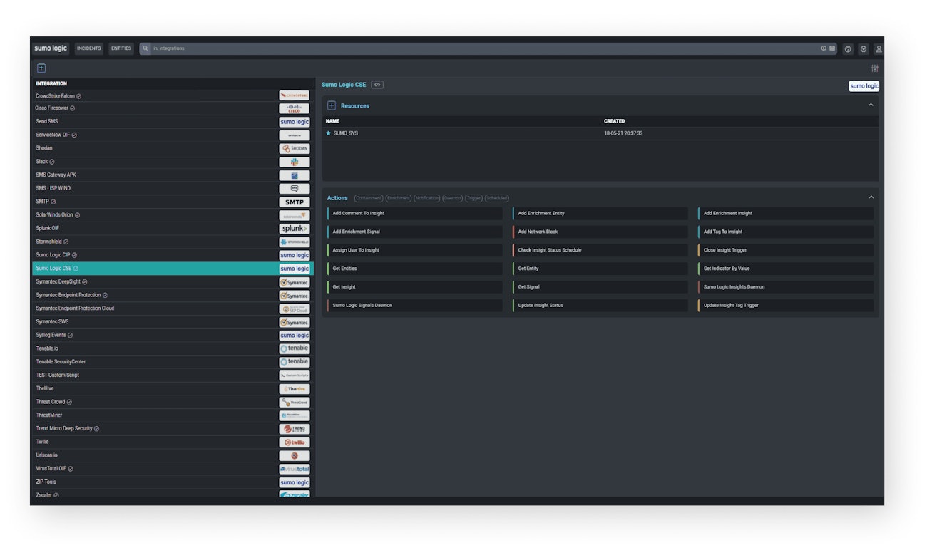
Task: Select the SUMO_SYS resource row
Action: click(600, 133)
